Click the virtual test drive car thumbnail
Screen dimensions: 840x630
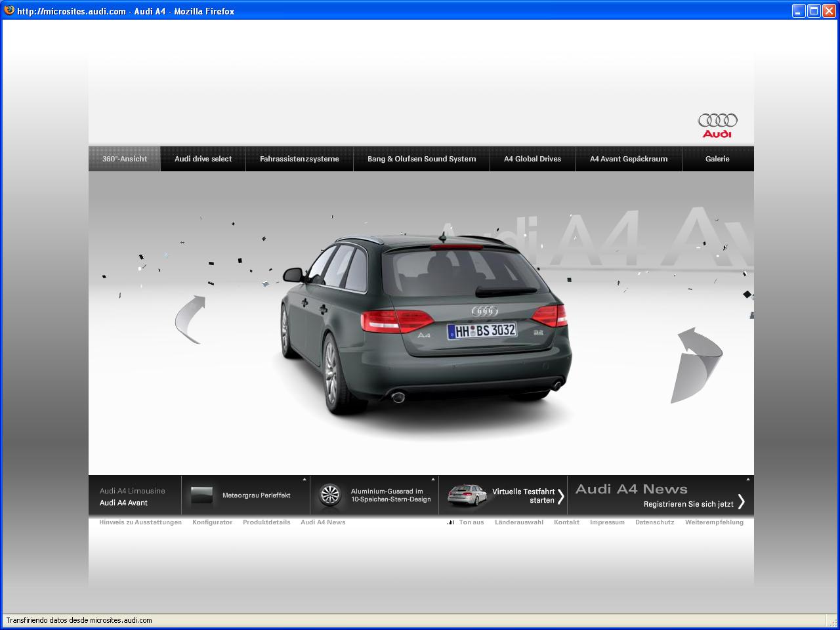coord(467,495)
